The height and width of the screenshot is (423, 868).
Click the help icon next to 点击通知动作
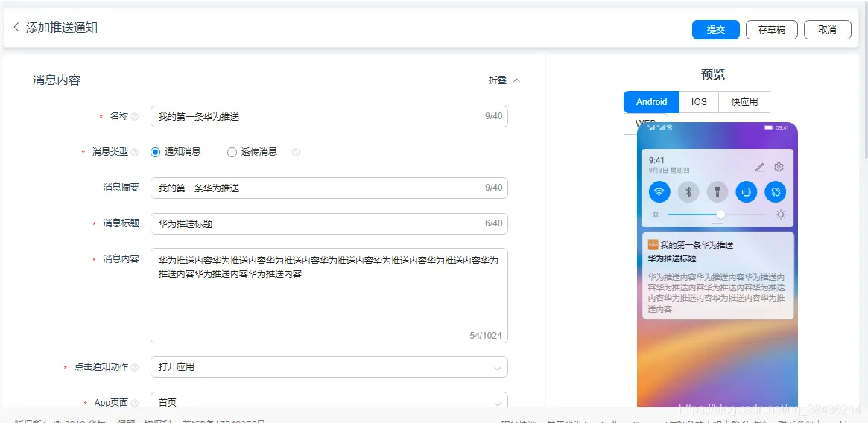click(135, 367)
